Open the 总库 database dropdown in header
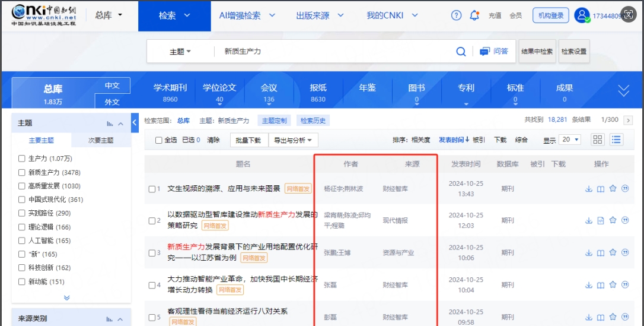The height and width of the screenshot is (326, 644). pos(109,15)
